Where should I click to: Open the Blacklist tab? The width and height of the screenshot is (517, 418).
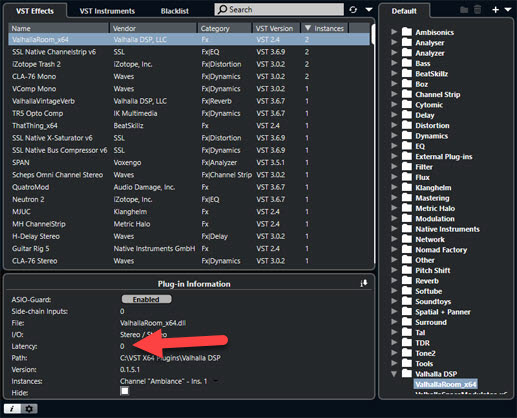pyautogui.click(x=175, y=11)
